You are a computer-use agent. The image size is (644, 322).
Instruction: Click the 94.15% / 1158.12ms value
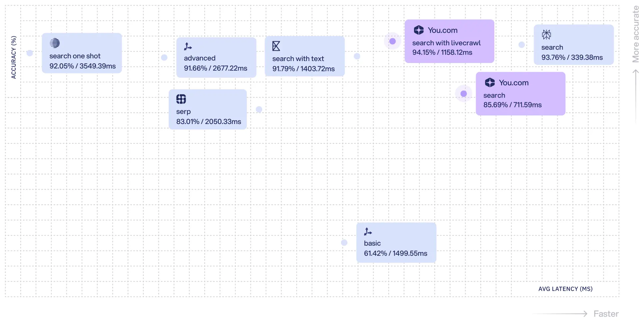point(442,52)
